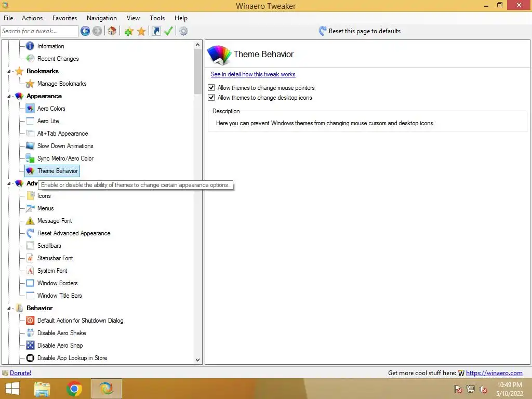Click the Information tree icon
Viewport: 532px width, 399px height.
(x=30, y=46)
